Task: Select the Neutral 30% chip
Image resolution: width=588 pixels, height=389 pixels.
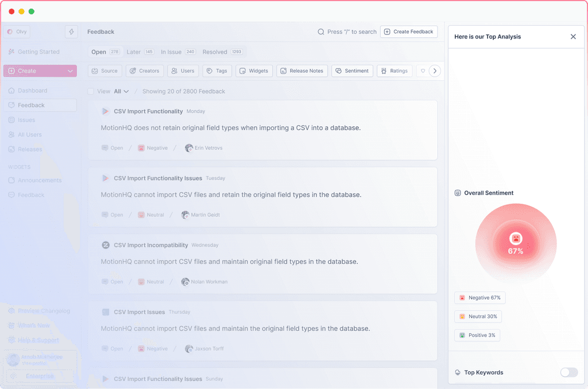Action: point(478,317)
